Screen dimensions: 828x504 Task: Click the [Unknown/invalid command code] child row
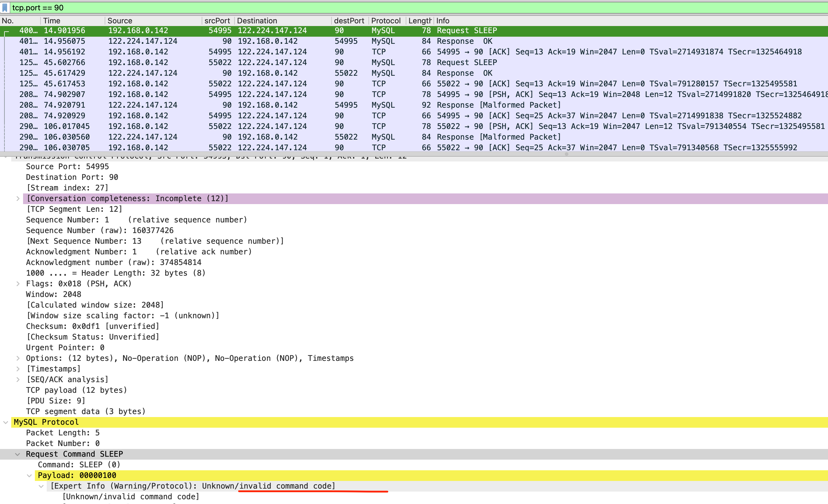[x=131, y=497]
